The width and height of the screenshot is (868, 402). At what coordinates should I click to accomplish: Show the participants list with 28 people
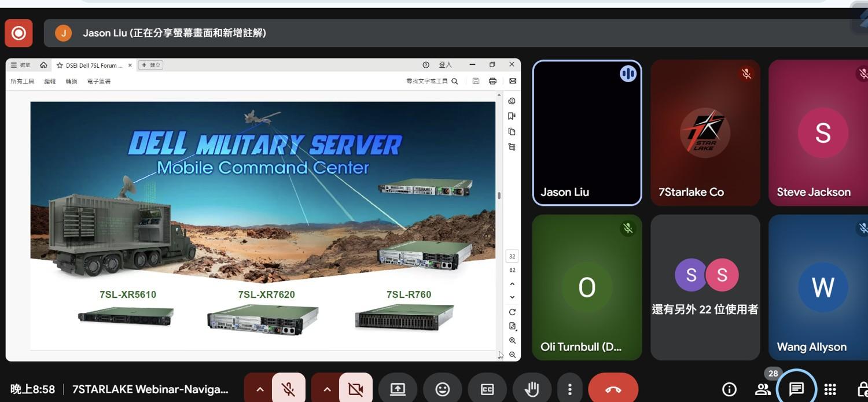pos(763,389)
